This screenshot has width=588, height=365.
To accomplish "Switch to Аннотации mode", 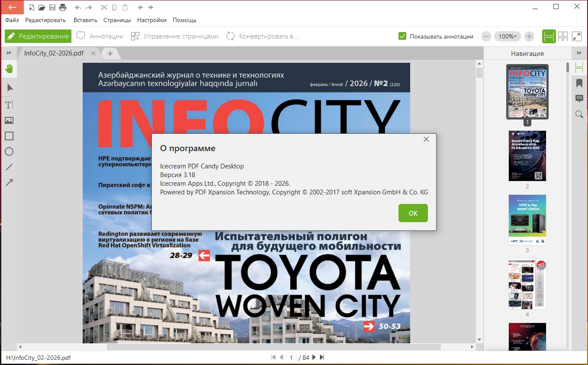I will [x=100, y=36].
